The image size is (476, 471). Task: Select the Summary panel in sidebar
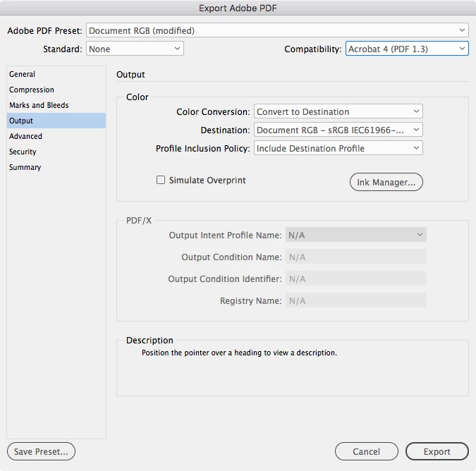pos(56,167)
